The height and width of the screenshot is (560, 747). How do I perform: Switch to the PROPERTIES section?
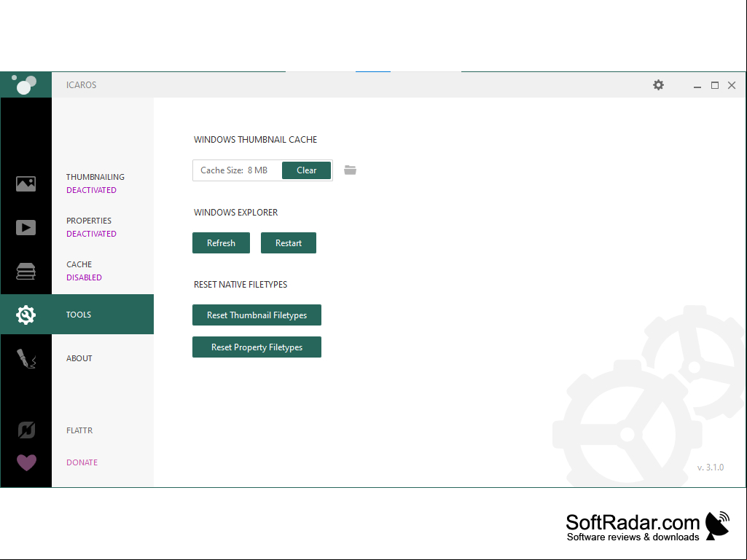click(89, 221)
